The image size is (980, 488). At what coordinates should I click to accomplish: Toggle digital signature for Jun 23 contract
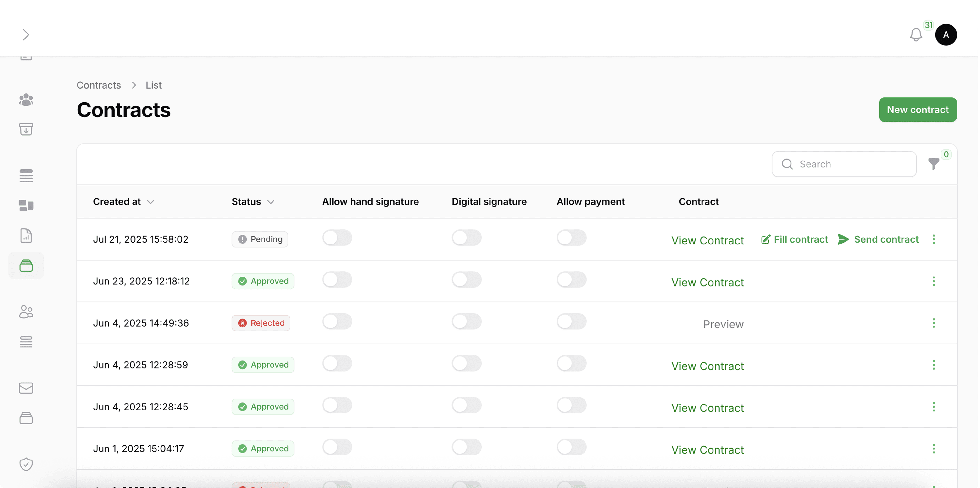pyautogui.click(x=466, y=280)
